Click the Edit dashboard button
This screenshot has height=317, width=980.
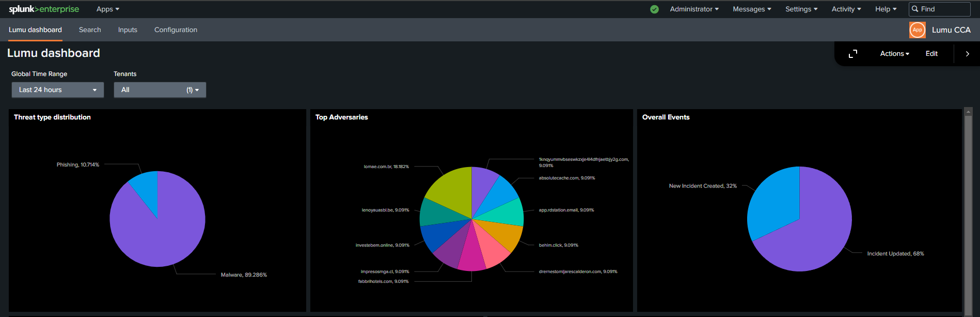931,54
